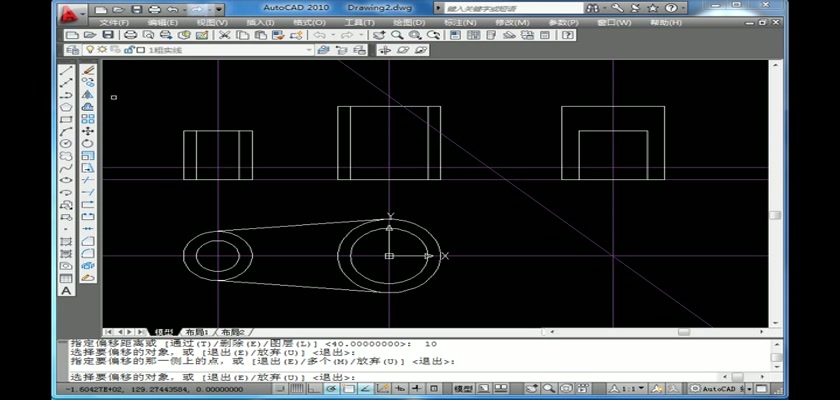Click the New drawing icon in the Standard toolbar
Viewport: 840px width, 400px height.
click(72, 34)
